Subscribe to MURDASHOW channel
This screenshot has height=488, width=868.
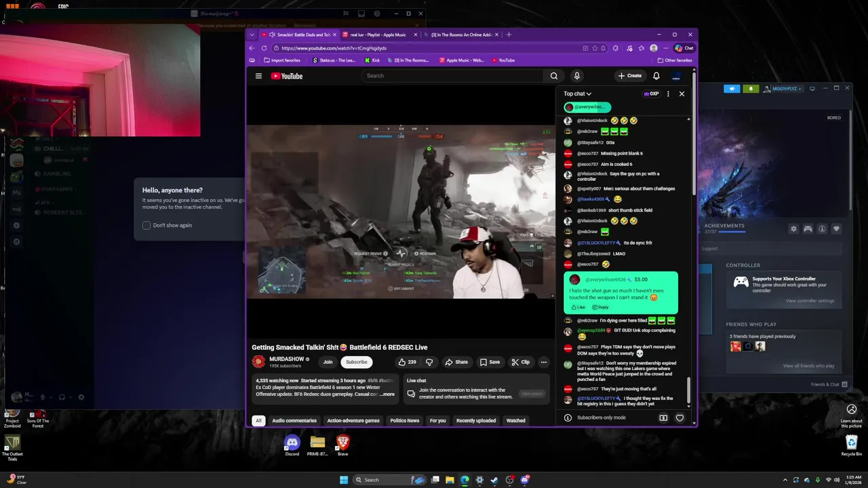click(356, 362)
